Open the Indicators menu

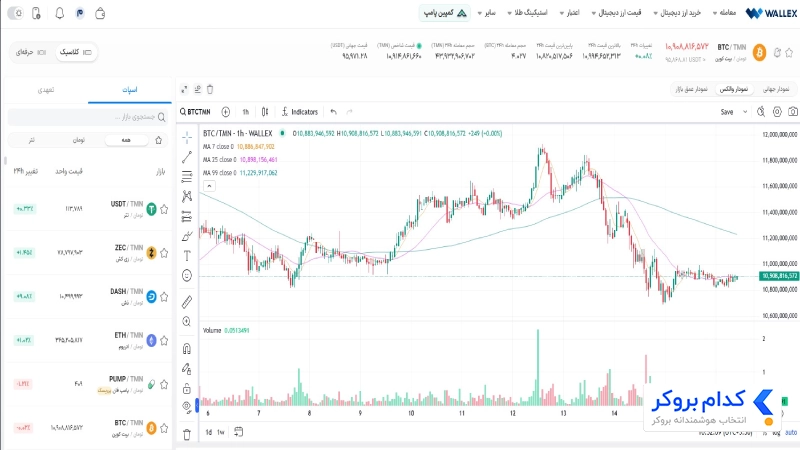pos(299,112)
